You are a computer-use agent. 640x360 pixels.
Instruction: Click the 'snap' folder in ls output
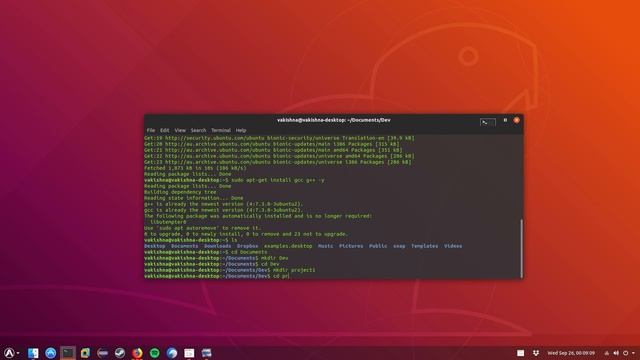tap(399, 246)
